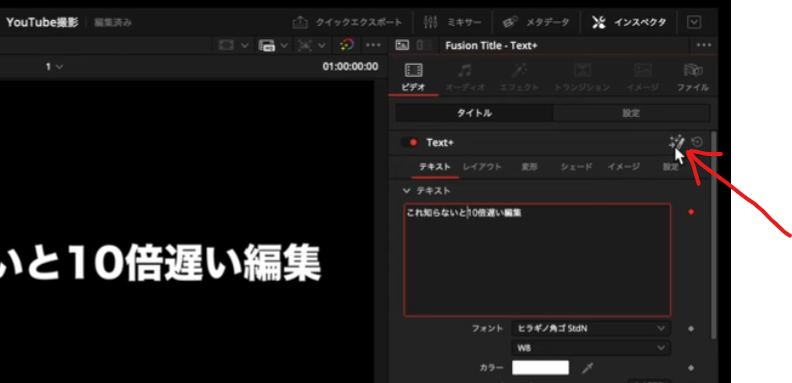The width and height of the screenshot is (792, 383).
Task: Open dropdown arrow beside the dashed-frame viewer icon
Action: 323,45
